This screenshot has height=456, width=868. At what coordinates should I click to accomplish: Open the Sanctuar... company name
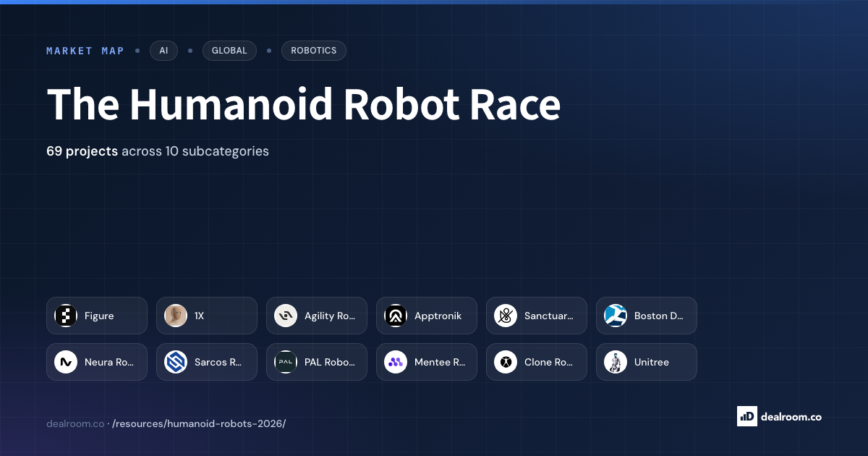(x=549, y=316)
